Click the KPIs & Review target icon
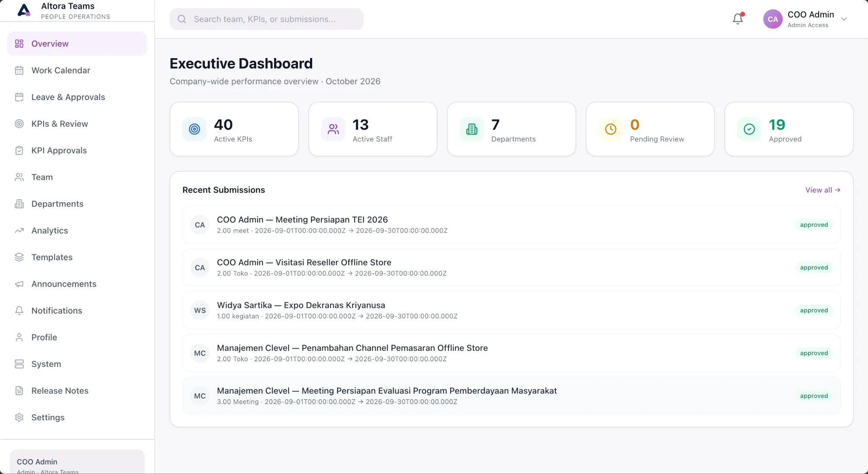This screenshot has width=868, height=474. coord(19,124)
